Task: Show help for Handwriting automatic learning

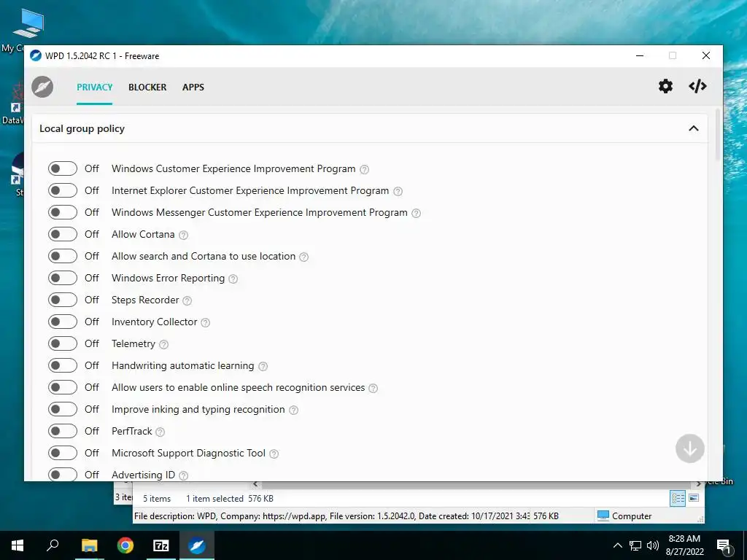Action: click(x=263, y=367)
